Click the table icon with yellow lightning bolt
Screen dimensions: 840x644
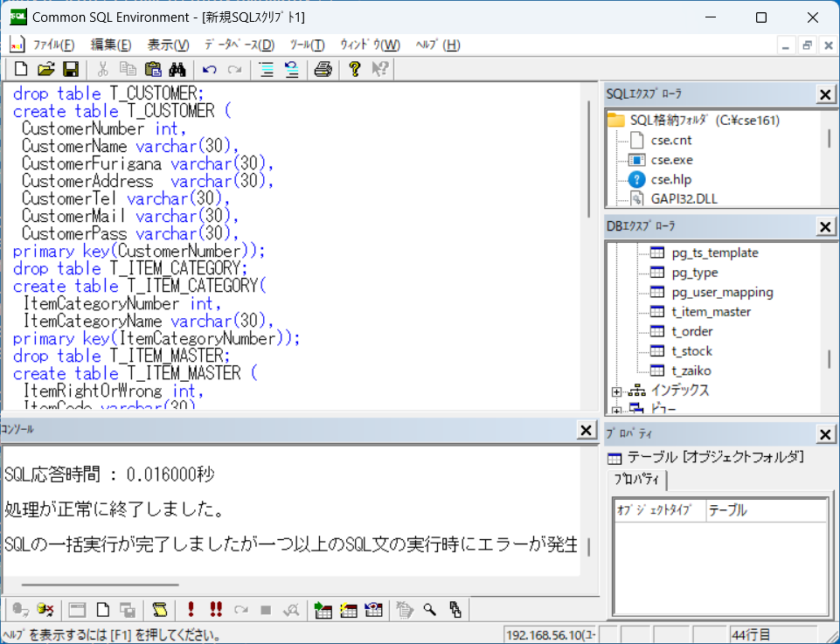point(348,609)
